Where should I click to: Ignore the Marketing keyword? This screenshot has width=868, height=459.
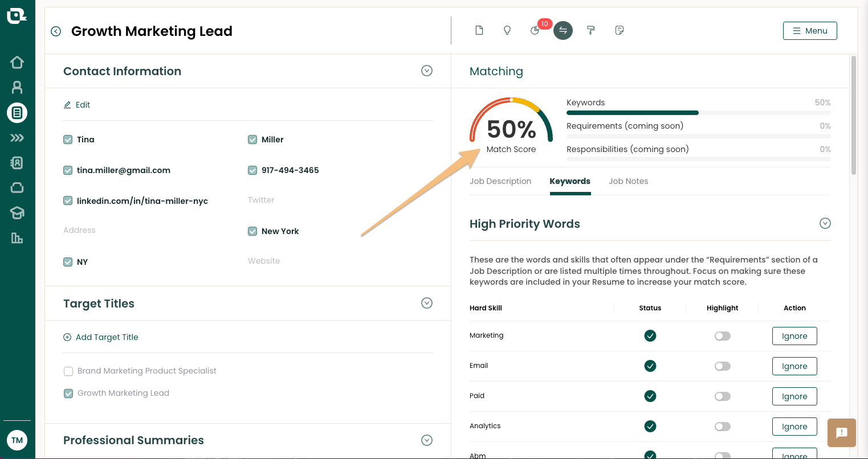pyautogui.click(x=794, y=336)
